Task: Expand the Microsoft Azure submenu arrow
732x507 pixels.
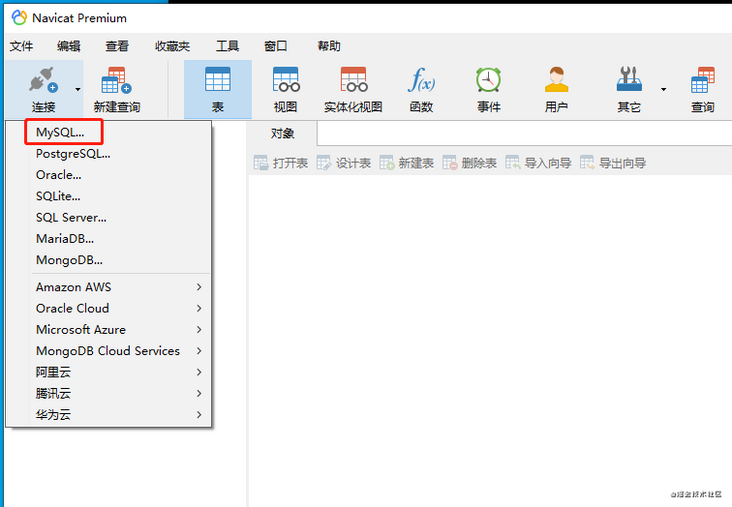Action: pyautogui.click(x=199, y=330)
